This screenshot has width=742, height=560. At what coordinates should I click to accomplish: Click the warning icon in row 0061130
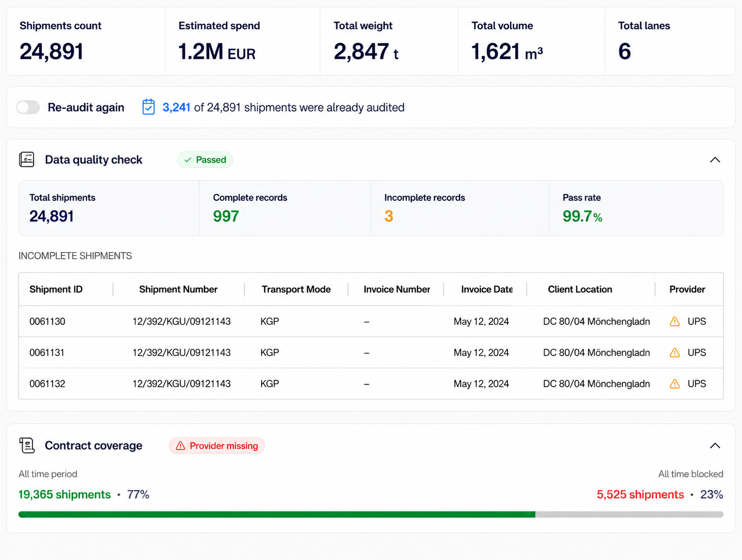(675, 322)
